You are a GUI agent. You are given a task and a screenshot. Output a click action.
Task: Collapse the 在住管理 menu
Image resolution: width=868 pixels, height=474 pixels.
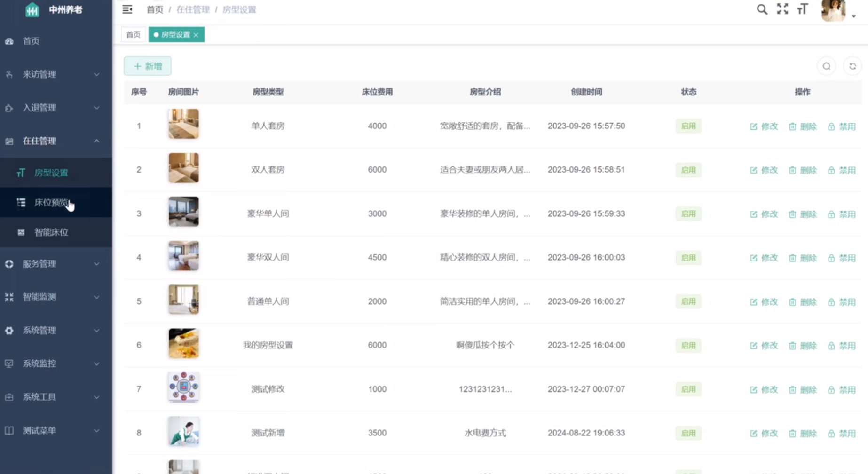click(x=55, y=141)
